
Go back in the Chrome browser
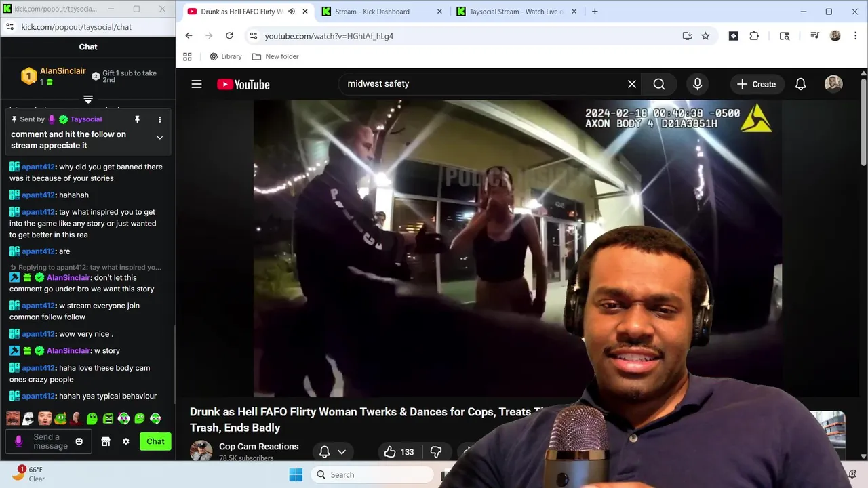point(189,36)
